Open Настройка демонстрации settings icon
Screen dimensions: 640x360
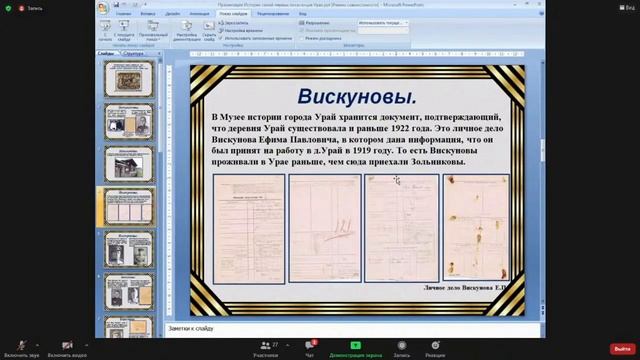coord(187,30)
